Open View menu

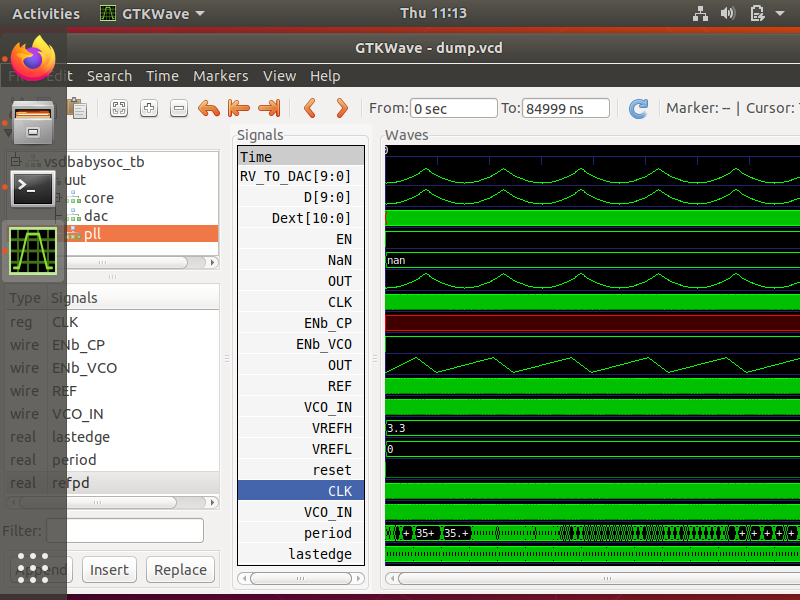(279, 76)
